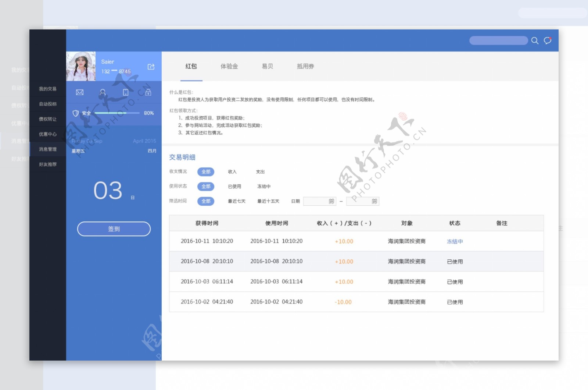Open the chat message bubble icon
588x390 pixels.
[x=548, y=40]
